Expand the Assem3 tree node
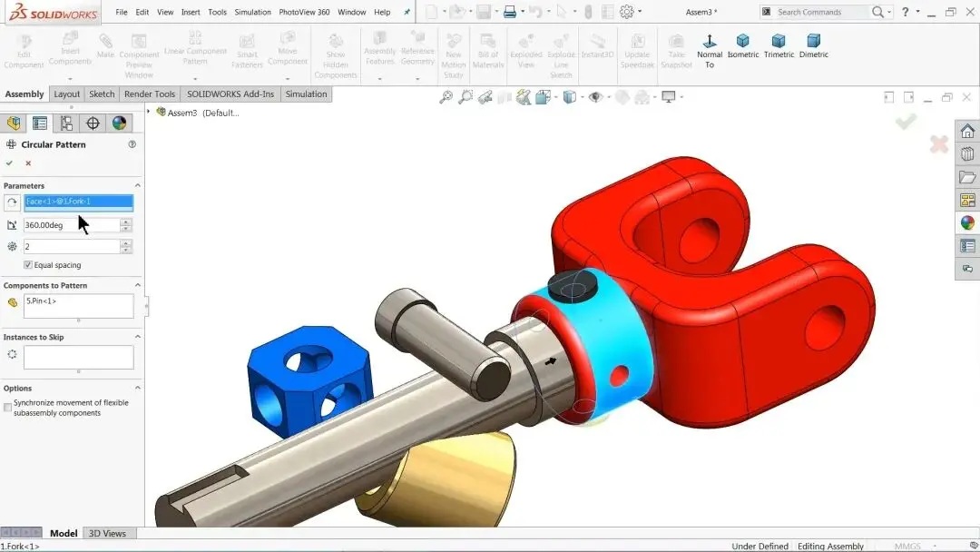 (149, 112)
